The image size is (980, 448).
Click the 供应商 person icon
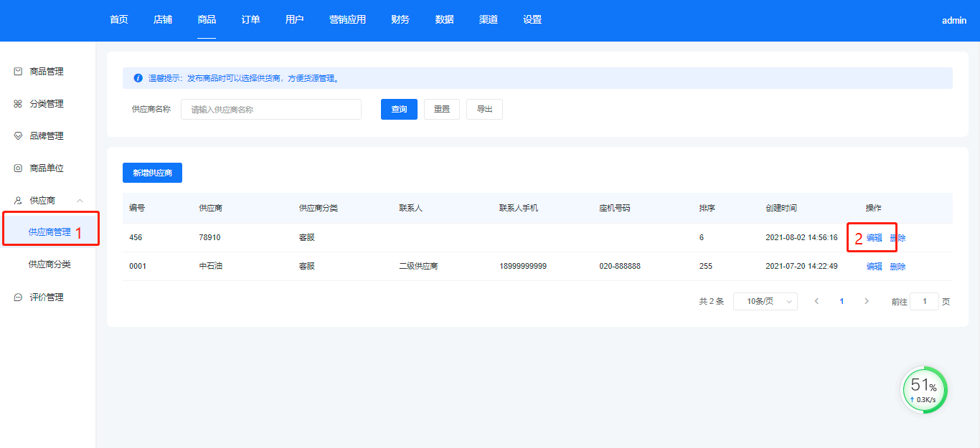coord(19,201)
